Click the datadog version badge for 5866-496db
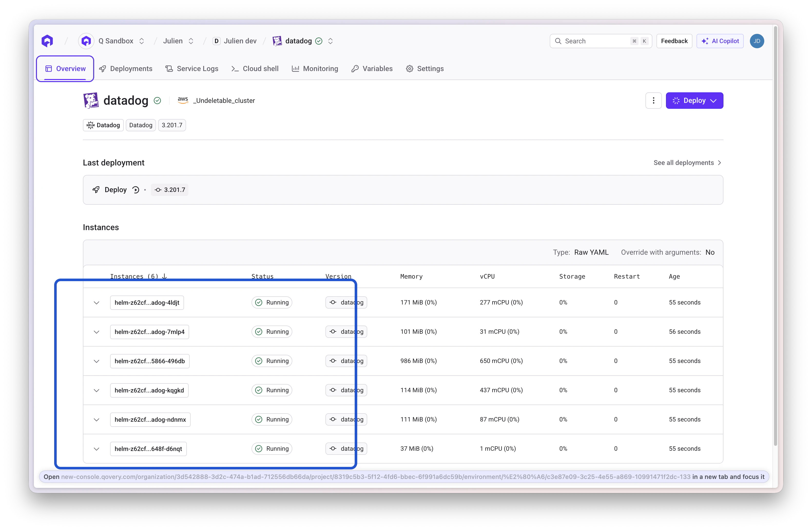Viewport: 812px width, 531px height. [x=346, y=361]
